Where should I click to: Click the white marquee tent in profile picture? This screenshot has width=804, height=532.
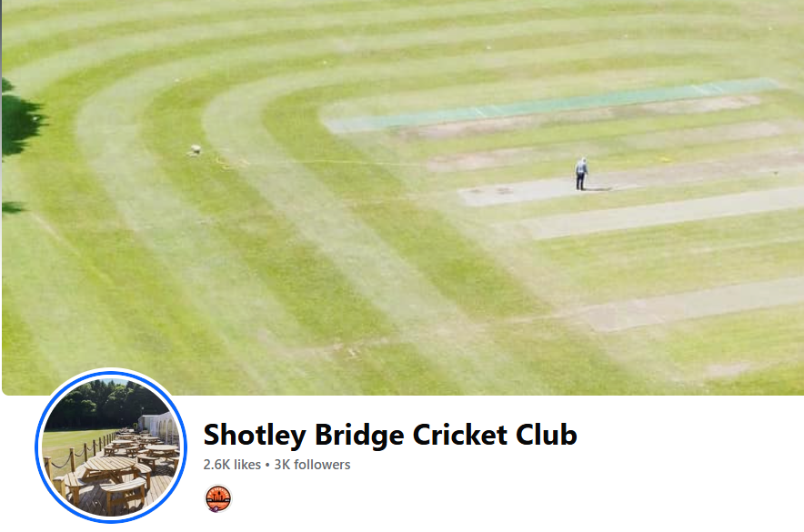point(160,426)
